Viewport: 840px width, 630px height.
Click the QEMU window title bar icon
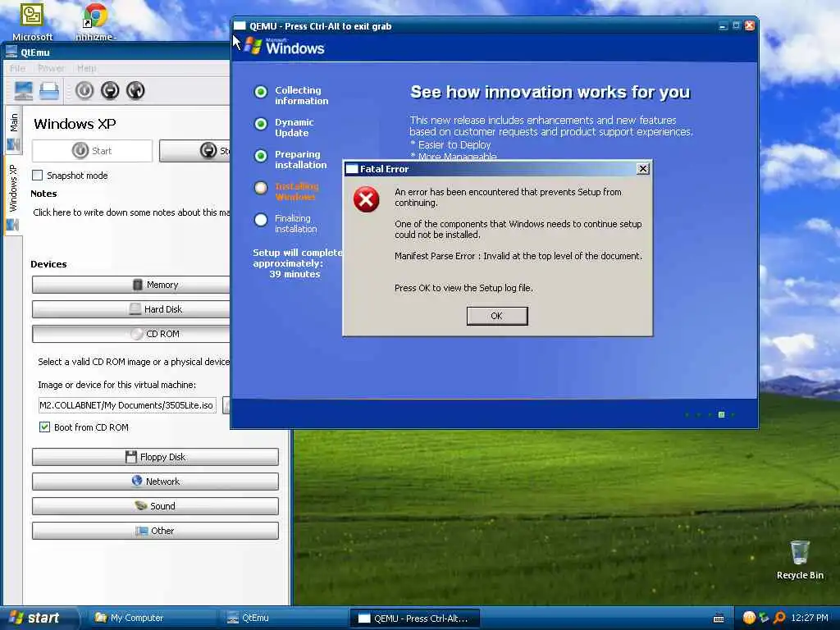click(240, 25)
